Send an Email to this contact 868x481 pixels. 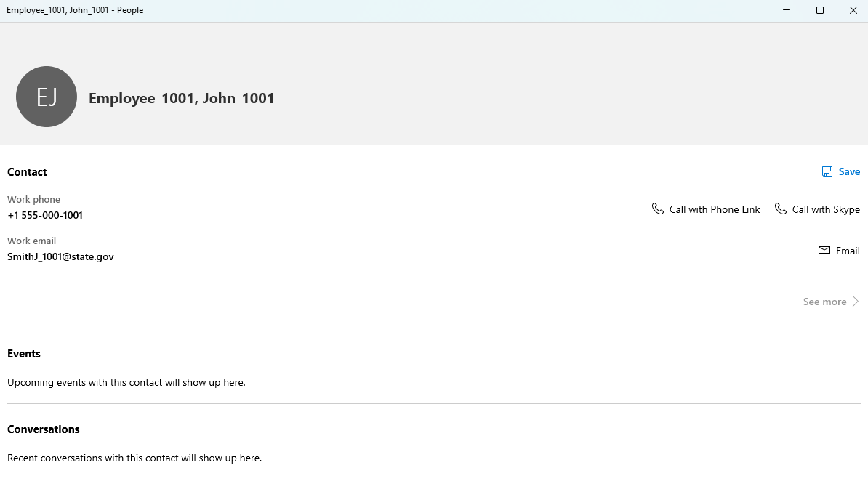coord(839,251)
